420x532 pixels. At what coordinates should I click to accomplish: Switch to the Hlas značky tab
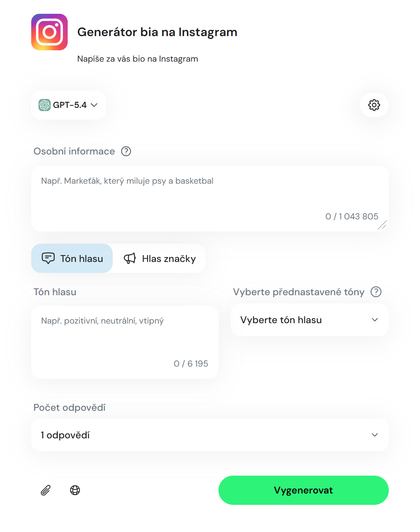tap(160, 258)
